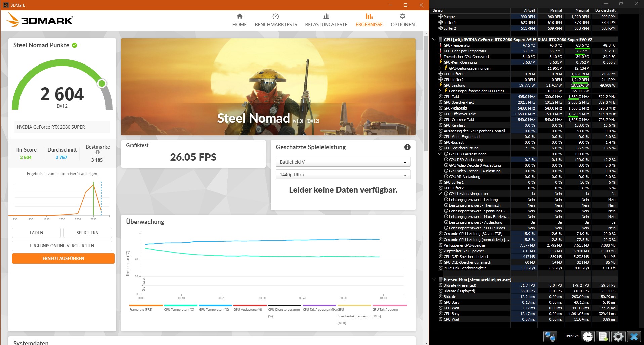Open the HOME tab in 3DMark
Image resolution: width=644 pixels, height=345 pixels.
[239, 20]
